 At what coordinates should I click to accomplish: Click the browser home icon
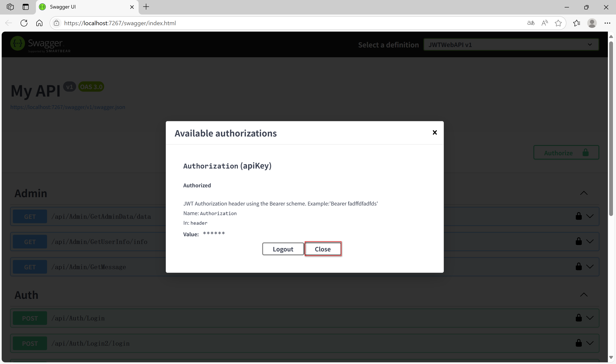[39, 23]
